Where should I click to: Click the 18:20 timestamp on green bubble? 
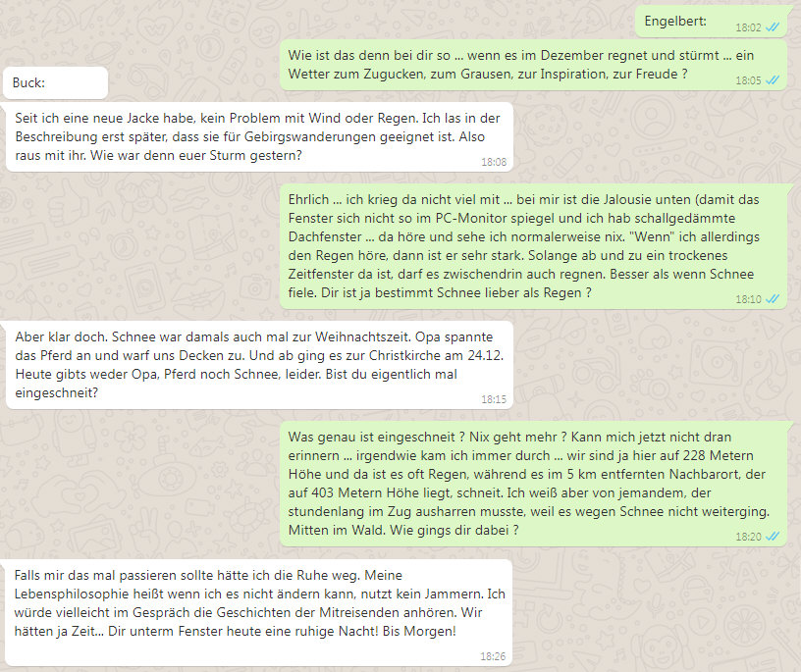748,537
